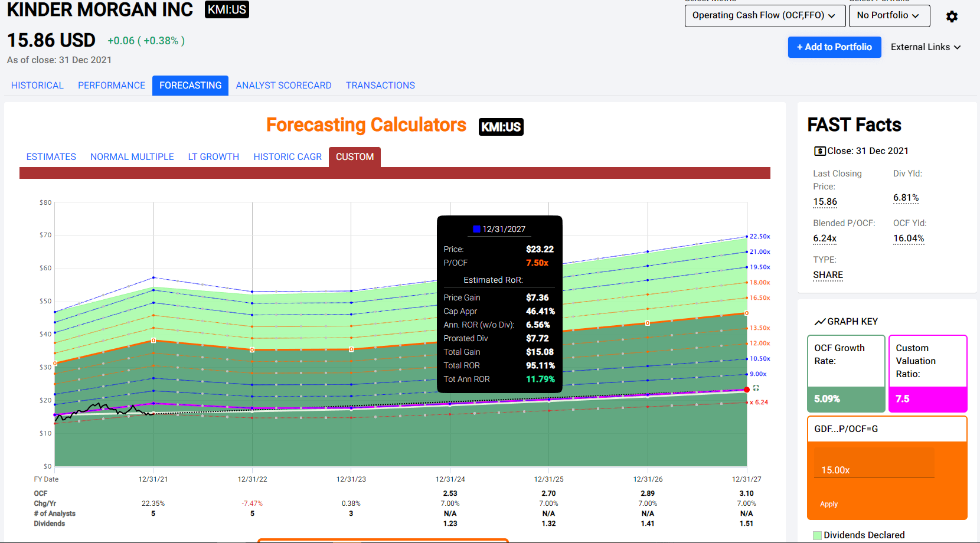
Task: Toggle the GDF P/OCF=G graph key
Action: point(887,429)
